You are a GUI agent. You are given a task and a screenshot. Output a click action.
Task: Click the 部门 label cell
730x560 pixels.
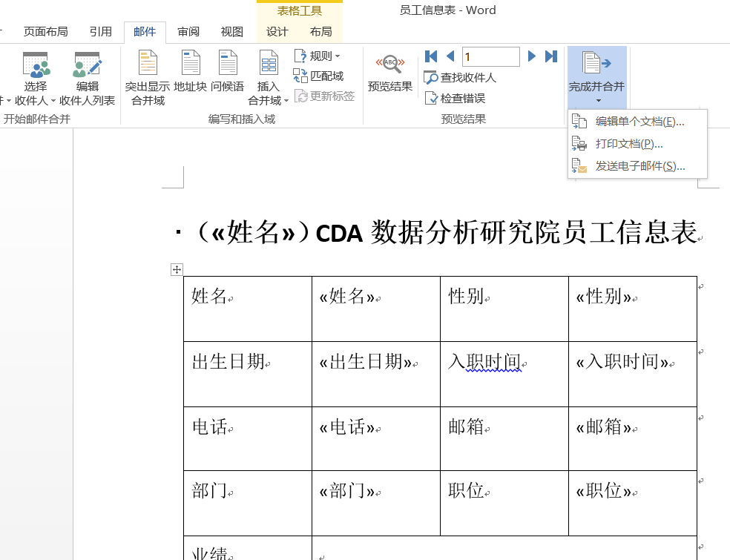tap(248, 503)
